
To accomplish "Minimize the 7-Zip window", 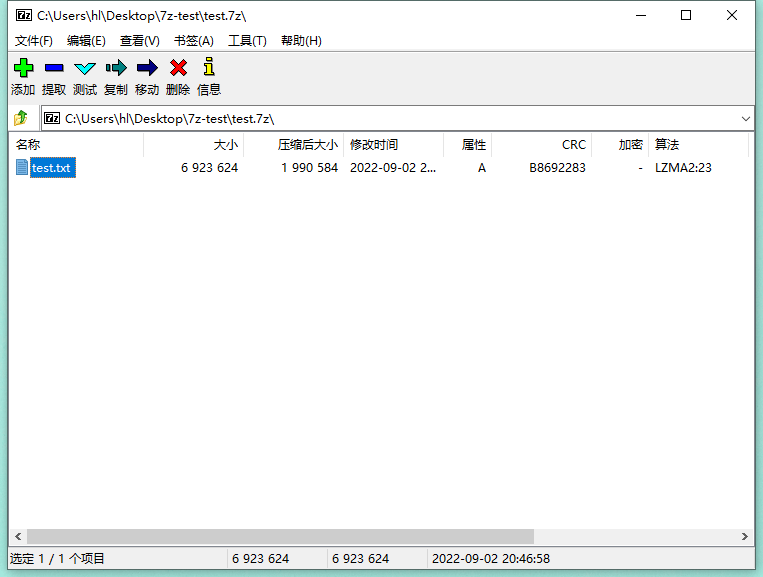I will pos(641,16).
